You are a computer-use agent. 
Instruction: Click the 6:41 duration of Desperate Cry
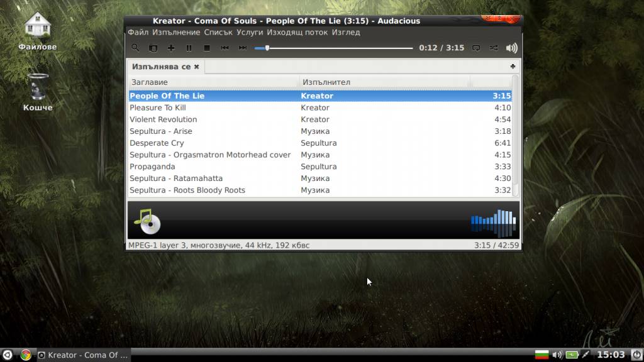[x=502, y=143]
